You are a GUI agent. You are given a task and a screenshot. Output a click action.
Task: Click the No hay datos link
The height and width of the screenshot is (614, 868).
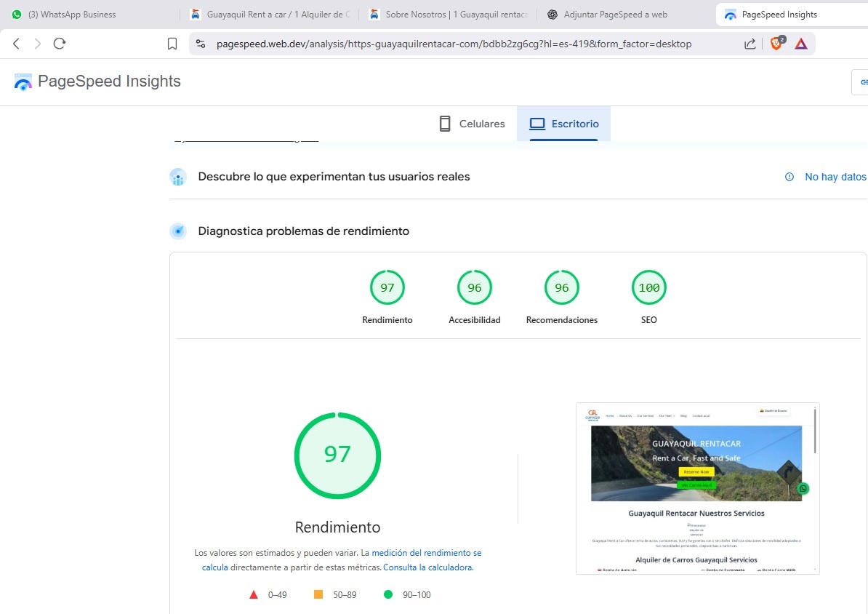point(835,177)
